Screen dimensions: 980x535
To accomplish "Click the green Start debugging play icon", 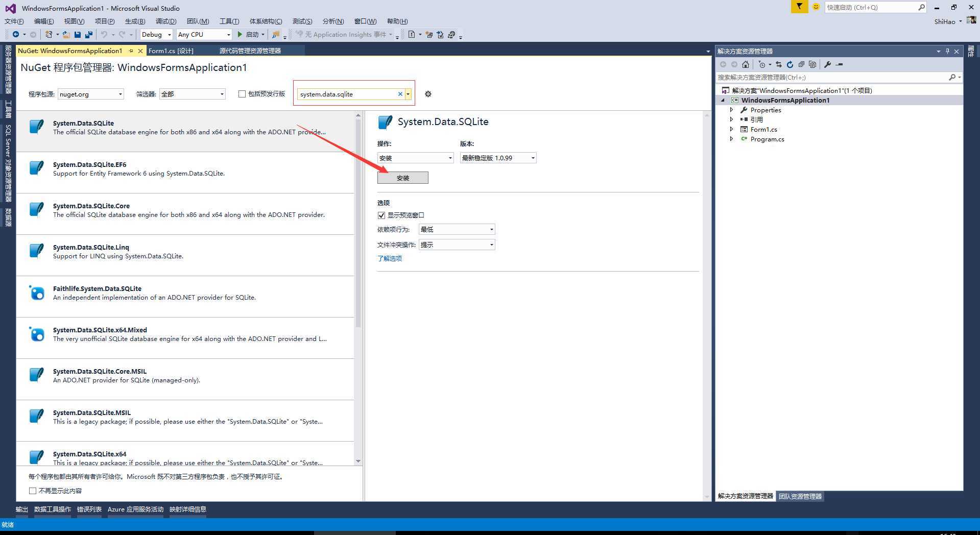I will [240, 34].
